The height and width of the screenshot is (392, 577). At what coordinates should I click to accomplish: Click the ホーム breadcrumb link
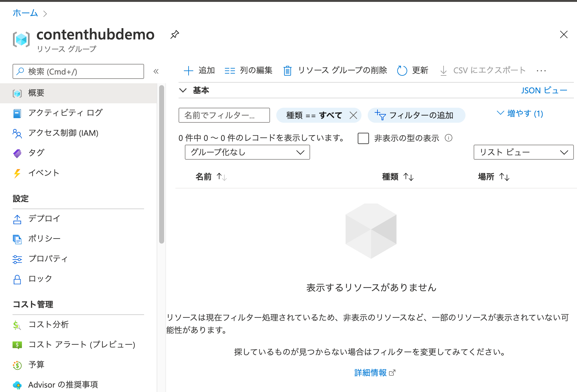click(x=25, y=13)
